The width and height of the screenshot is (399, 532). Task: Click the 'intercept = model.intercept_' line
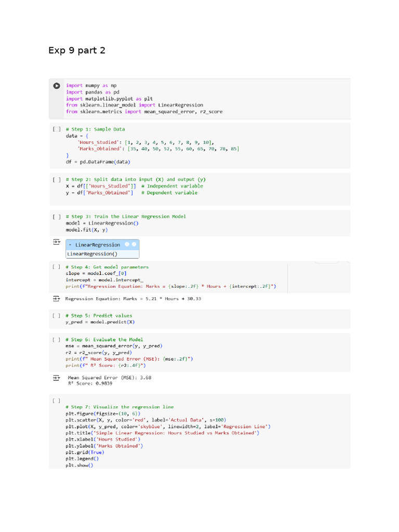point(104,280)
